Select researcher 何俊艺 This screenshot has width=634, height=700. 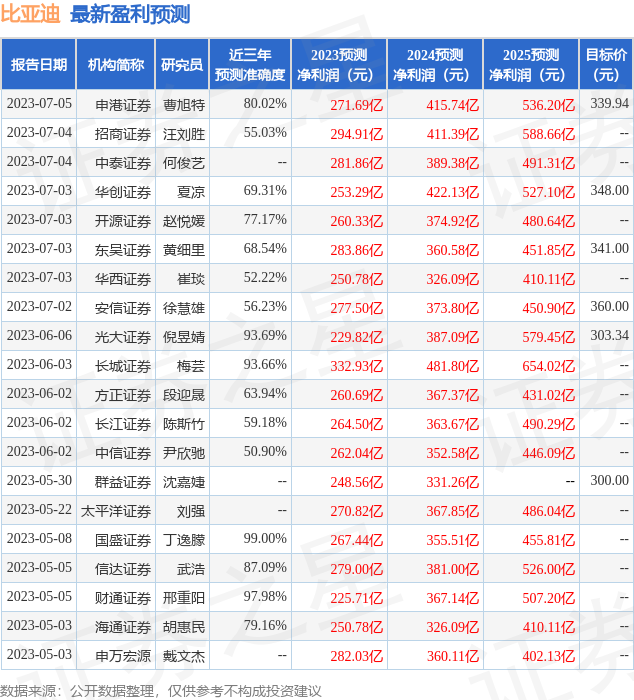(x=184, y=163)
